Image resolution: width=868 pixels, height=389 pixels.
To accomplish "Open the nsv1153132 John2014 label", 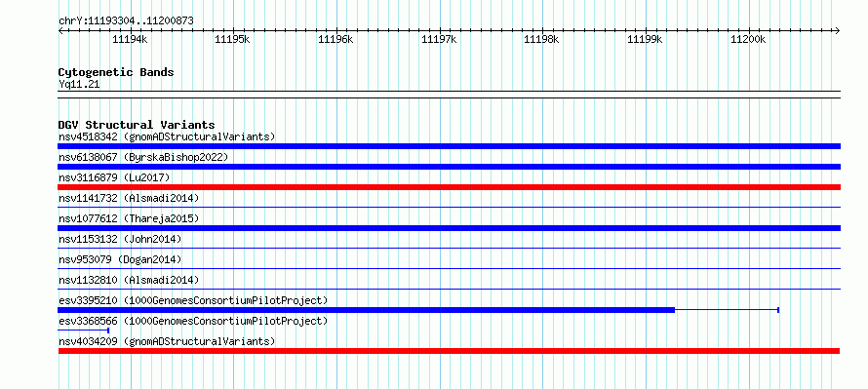I will pos(120,239).
